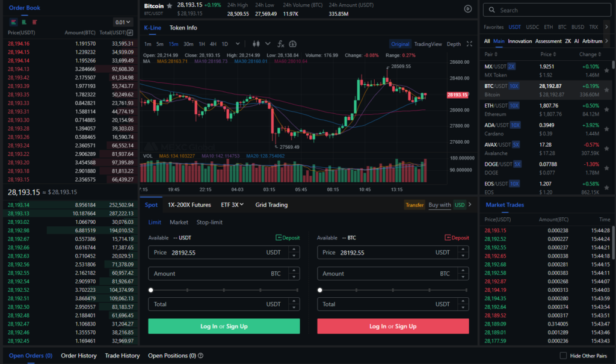The height and width of the screenshot is (364, 616).
Task: Click the candlestick chart type icon
Action: pyautogui.click(x=256, y=44)
